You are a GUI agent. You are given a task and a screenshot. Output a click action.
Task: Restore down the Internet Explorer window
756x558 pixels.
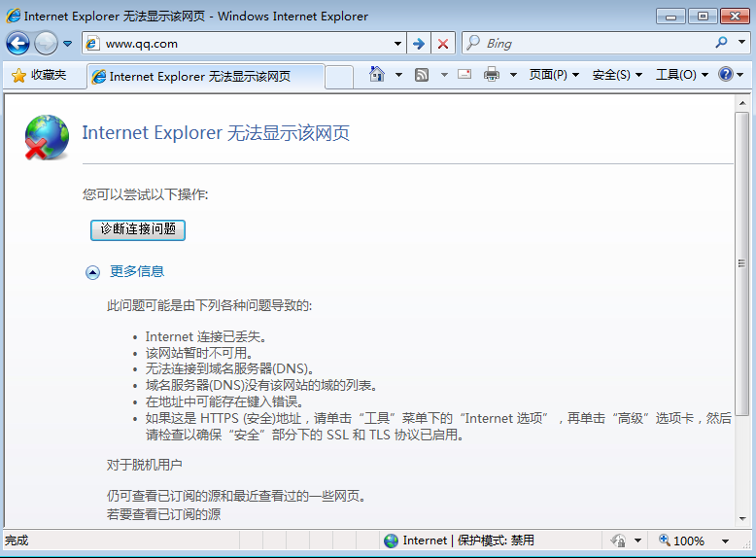(703, 16)
